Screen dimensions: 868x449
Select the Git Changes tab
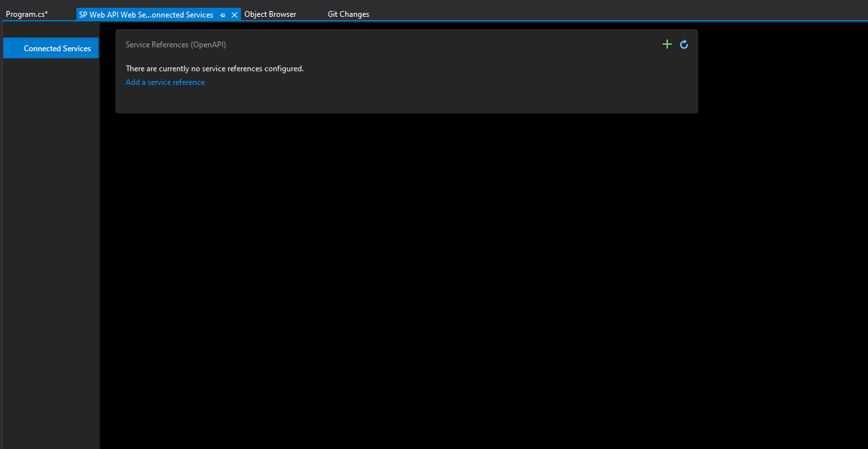tap(348, 14)
